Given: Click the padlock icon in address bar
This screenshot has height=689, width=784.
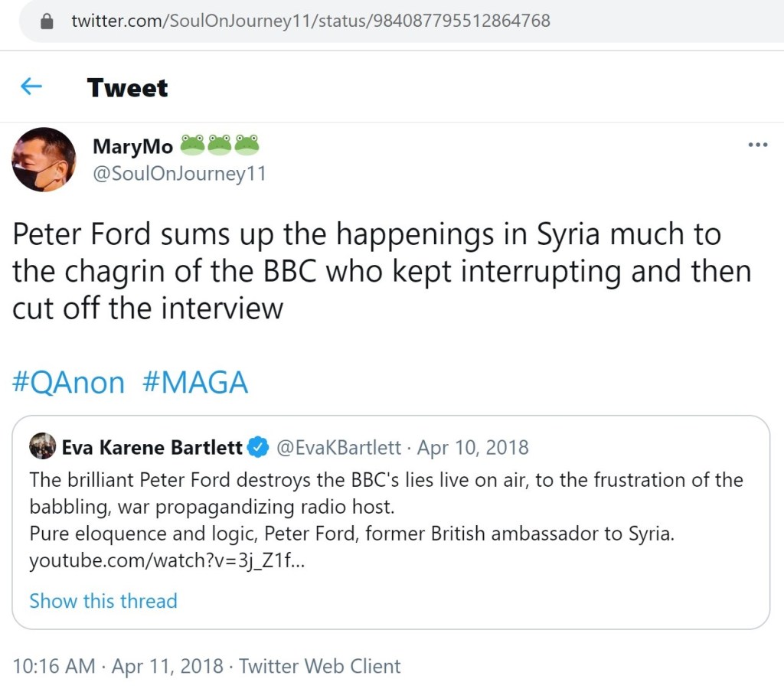Looking at the screenshot, I should 47,21.
